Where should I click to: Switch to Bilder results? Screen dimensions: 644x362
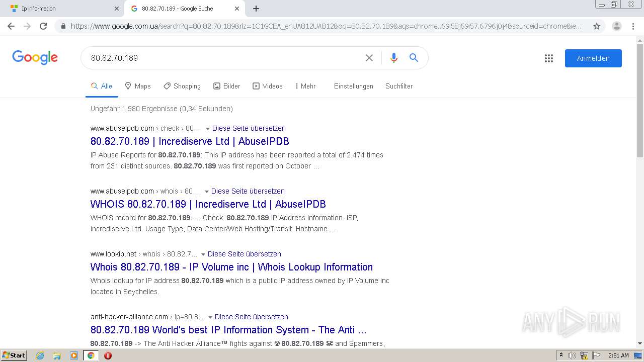227,86
